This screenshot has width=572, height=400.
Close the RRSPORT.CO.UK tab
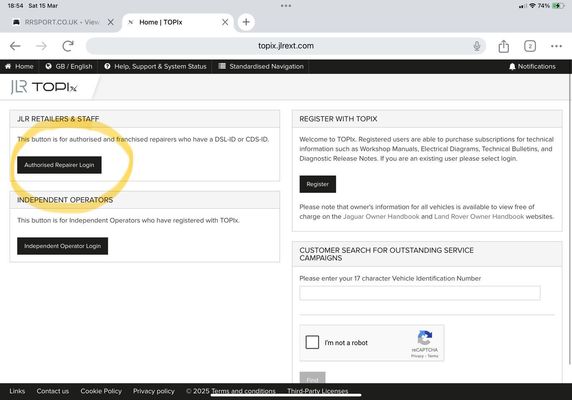[111, 22]
